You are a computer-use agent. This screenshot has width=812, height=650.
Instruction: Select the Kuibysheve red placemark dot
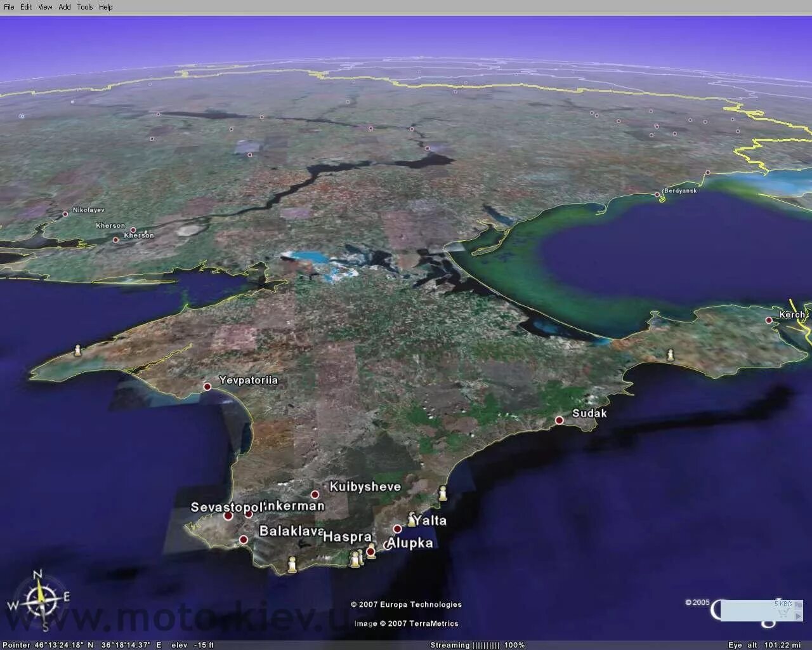(x=315, y=494)
